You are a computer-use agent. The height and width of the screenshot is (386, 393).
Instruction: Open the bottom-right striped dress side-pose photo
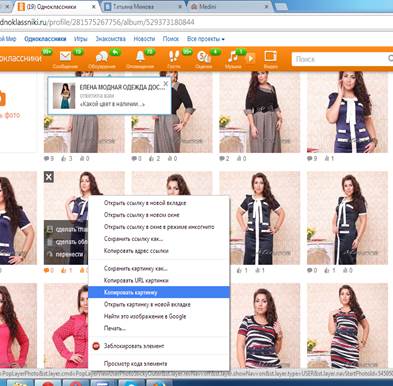pos(347,326)
